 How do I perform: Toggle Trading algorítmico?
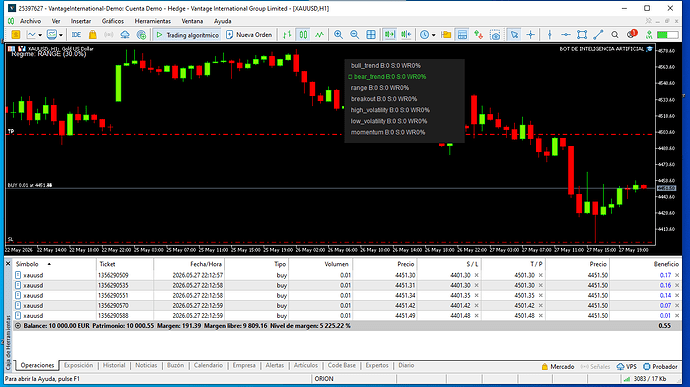[187, 34]
